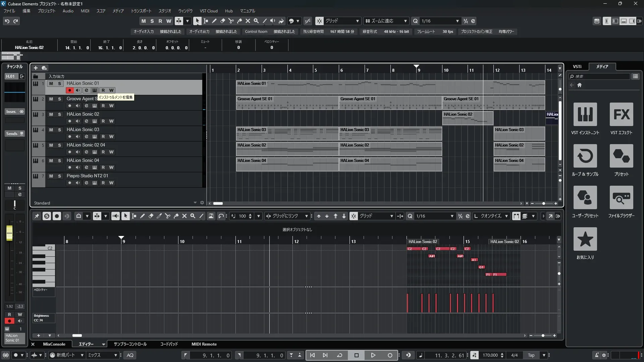This screenshot has height=362, width=644.
Task: Open the トランスポート menu
Action: click(x=141, y=11)
